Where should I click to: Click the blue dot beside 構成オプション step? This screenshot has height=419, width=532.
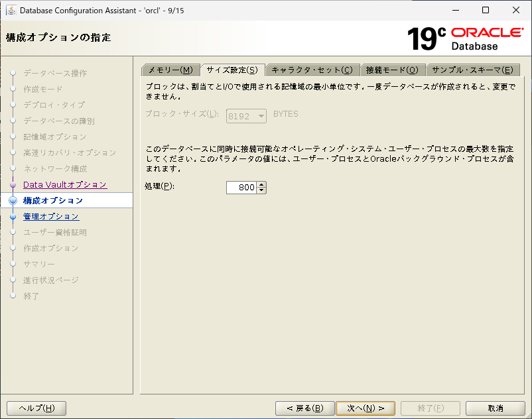(12, 201)
